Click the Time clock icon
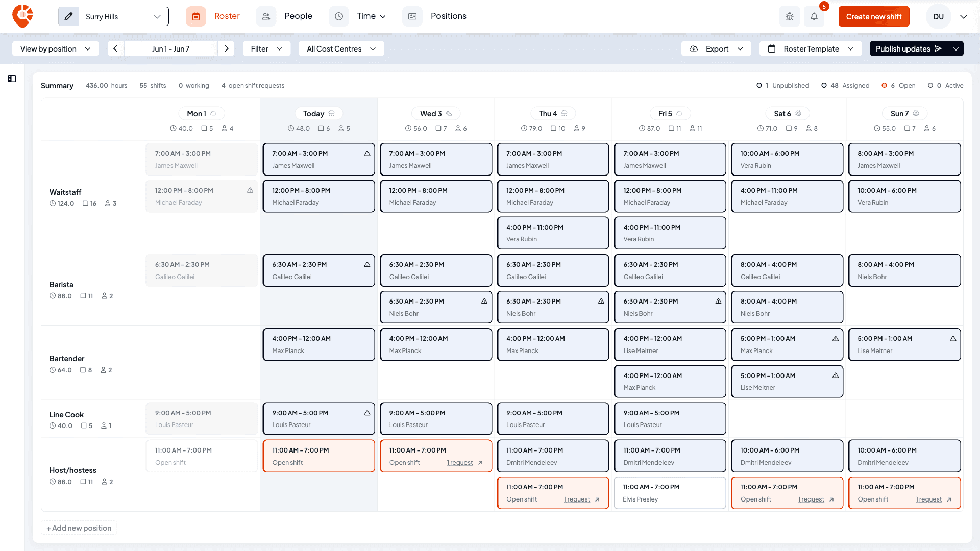Viewport: 980px width, 551px height. click(x=339, y=16)
